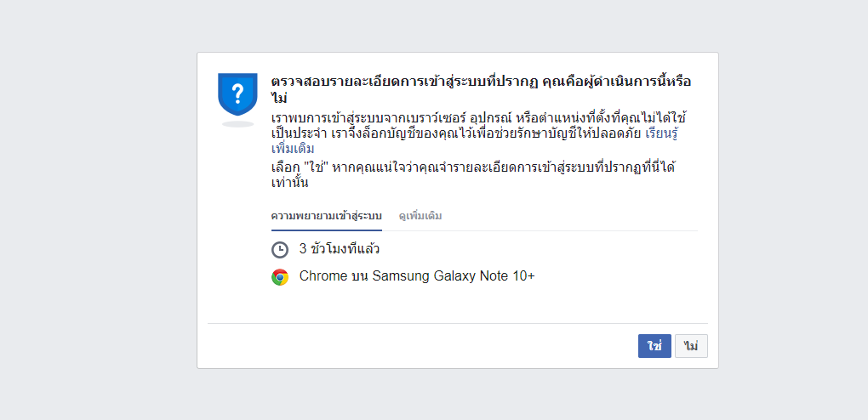
Task: Click the Chrome บน Samsung Galaxy Note 10+ text
Action: pos(417,276)
